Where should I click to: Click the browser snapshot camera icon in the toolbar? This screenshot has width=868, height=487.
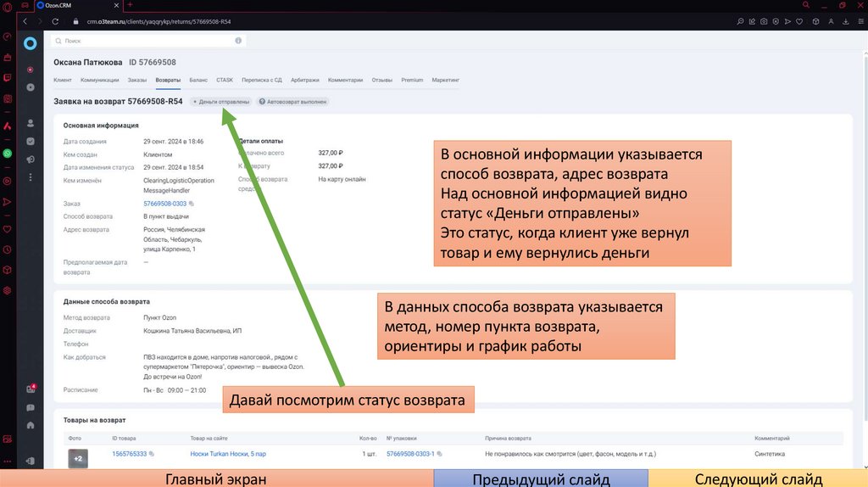point(764,21)
